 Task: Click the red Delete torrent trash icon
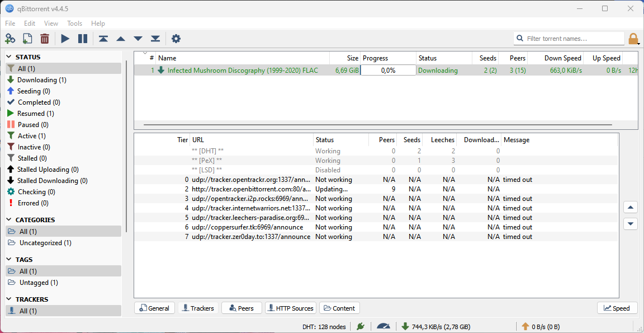pos(45,39)
